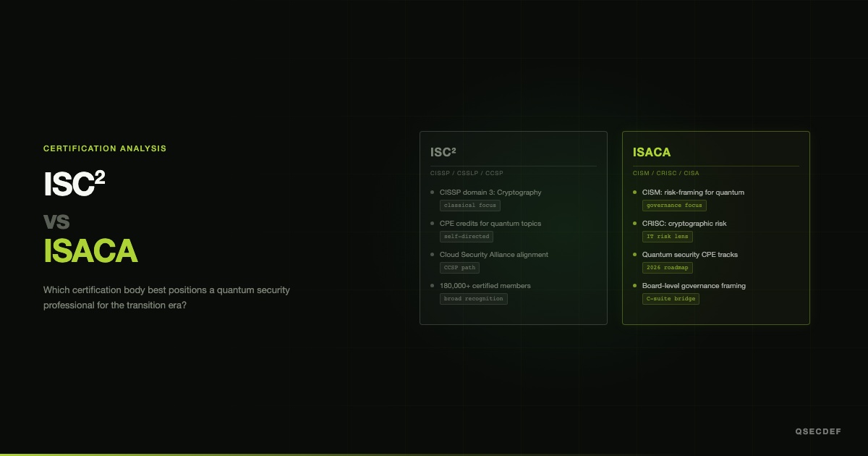The image size is (868, 456).
Task: Click the large ISC² headline
Action: [75, 185]
